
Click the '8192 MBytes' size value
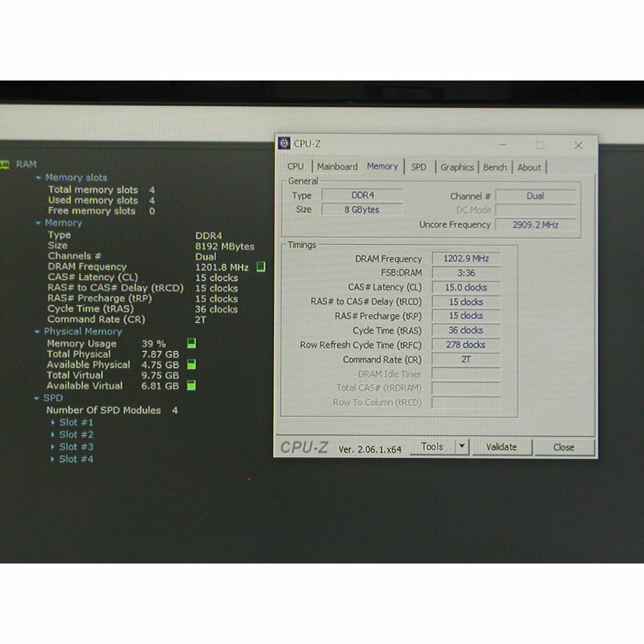click(x=225, y=246)
